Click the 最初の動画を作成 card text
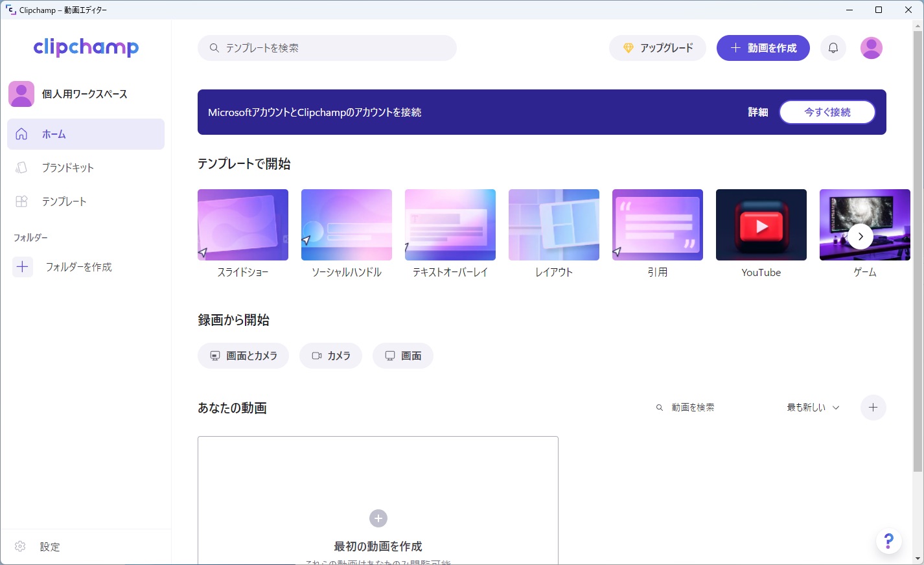Image resolution: width=924 pixels, height=565 pixels. click(378, 546)
